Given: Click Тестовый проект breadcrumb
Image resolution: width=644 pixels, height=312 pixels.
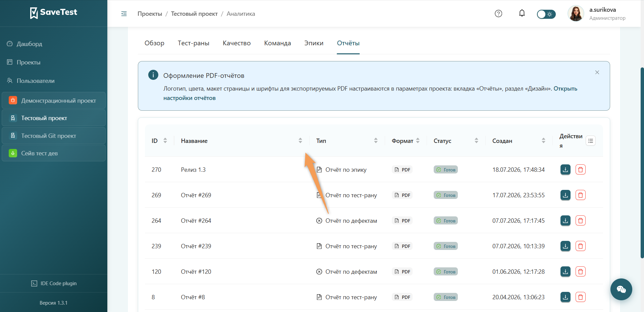Looking at the screenshot, I should click(194, 14).
